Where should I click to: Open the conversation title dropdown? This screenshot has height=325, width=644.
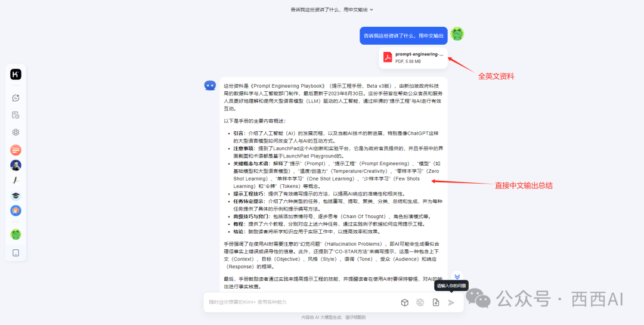332,10
